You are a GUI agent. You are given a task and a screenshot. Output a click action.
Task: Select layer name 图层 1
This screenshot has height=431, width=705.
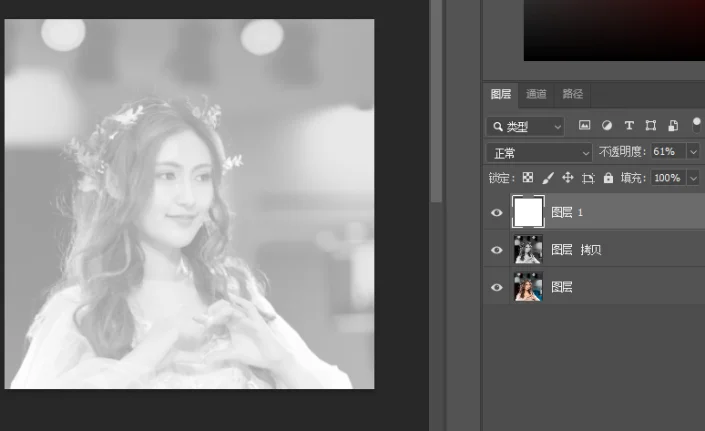567,213
